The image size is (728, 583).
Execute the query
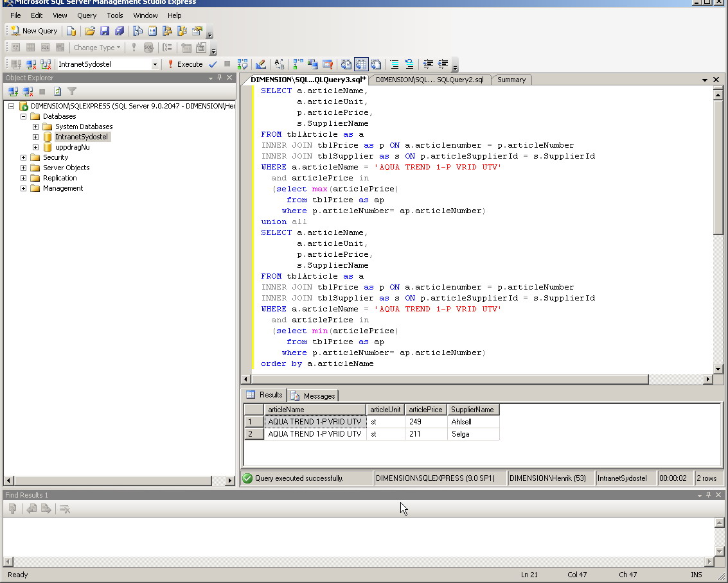(x=185, y=64)
